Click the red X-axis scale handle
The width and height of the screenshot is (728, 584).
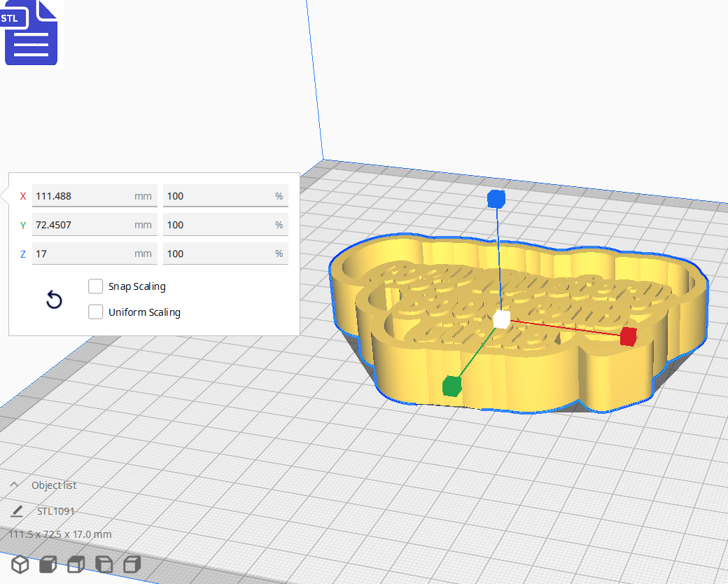628,337
